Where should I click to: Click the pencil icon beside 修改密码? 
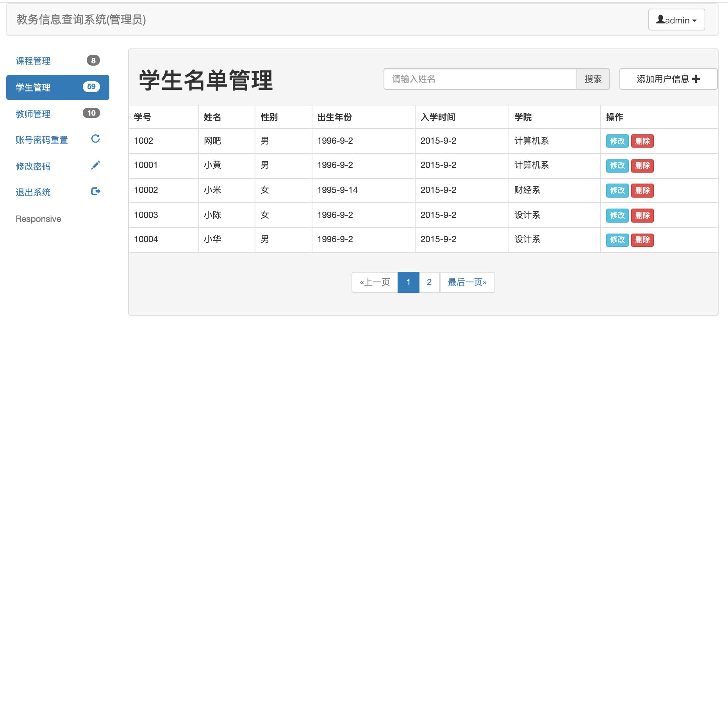click(x=95, y=165)
